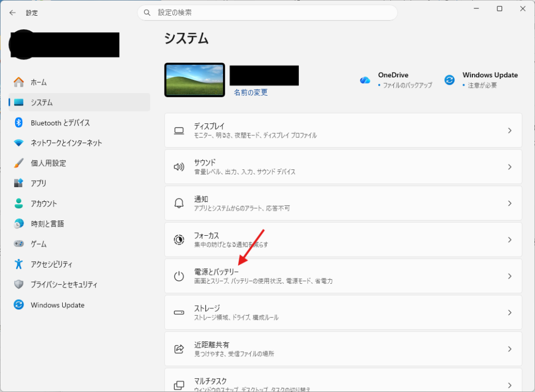535x392 pixels.
Task: Click the ディスプレイ laptop icon
Action: point(179,131)
